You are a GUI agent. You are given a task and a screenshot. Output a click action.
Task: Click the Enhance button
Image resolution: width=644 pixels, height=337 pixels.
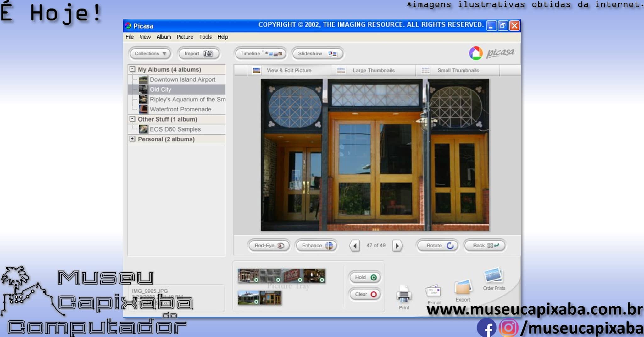pos(317,246)
